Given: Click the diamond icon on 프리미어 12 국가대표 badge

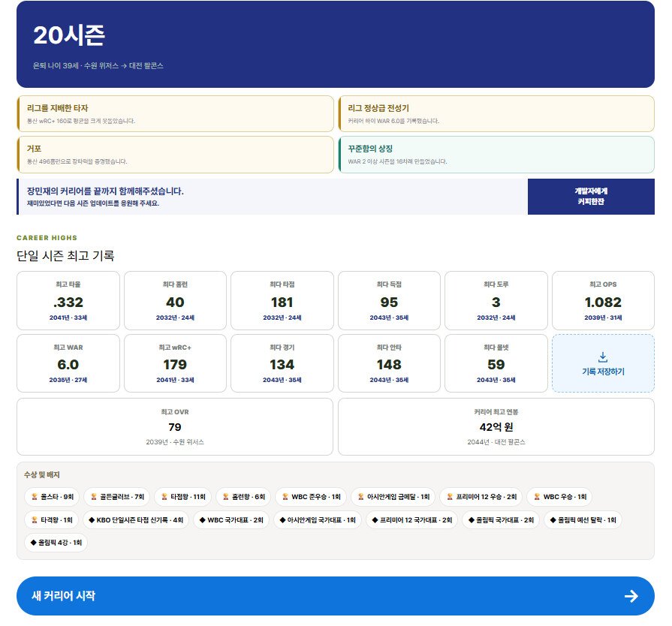Looking at the screenshot, I should 375,519.
